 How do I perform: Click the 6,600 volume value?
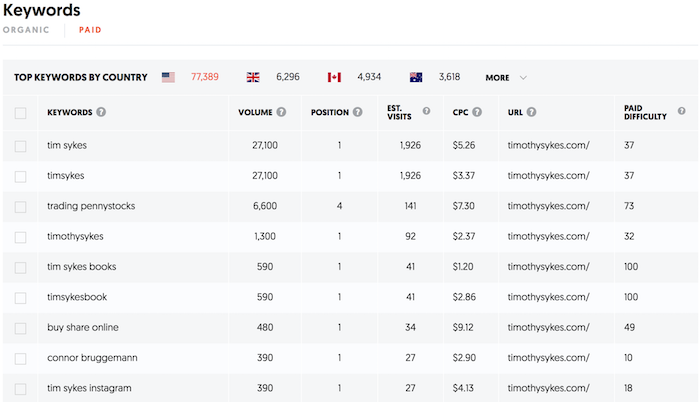[265, 206]
